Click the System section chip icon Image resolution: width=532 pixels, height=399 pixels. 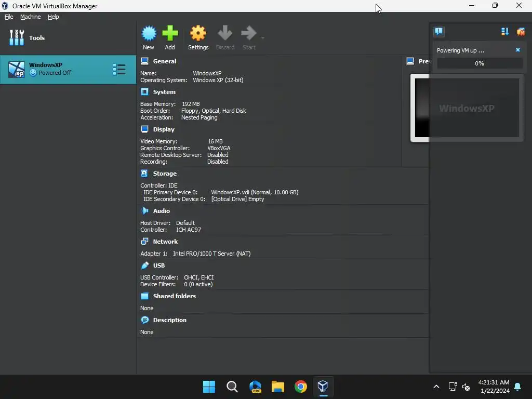pyautogui.click(x=144, y=91)
